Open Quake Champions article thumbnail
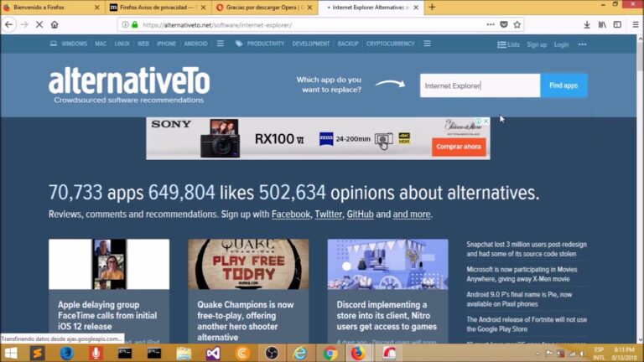 248,264
